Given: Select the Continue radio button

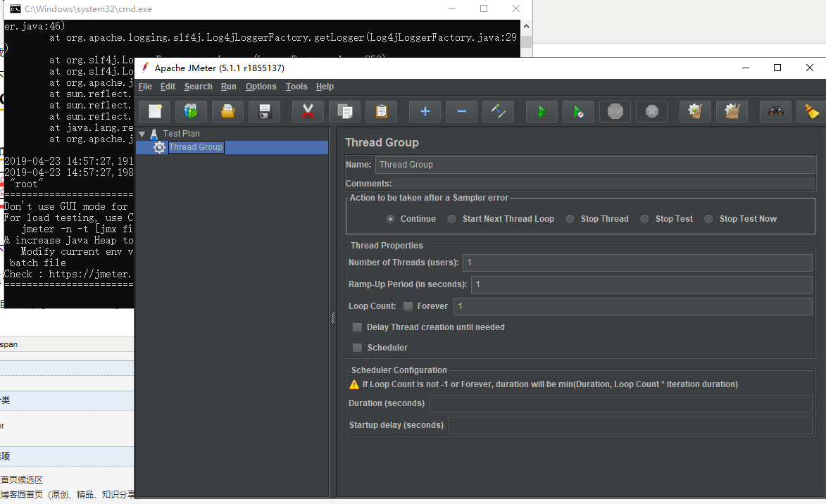Looking at the screenshot, I should [x=390, y=219].
